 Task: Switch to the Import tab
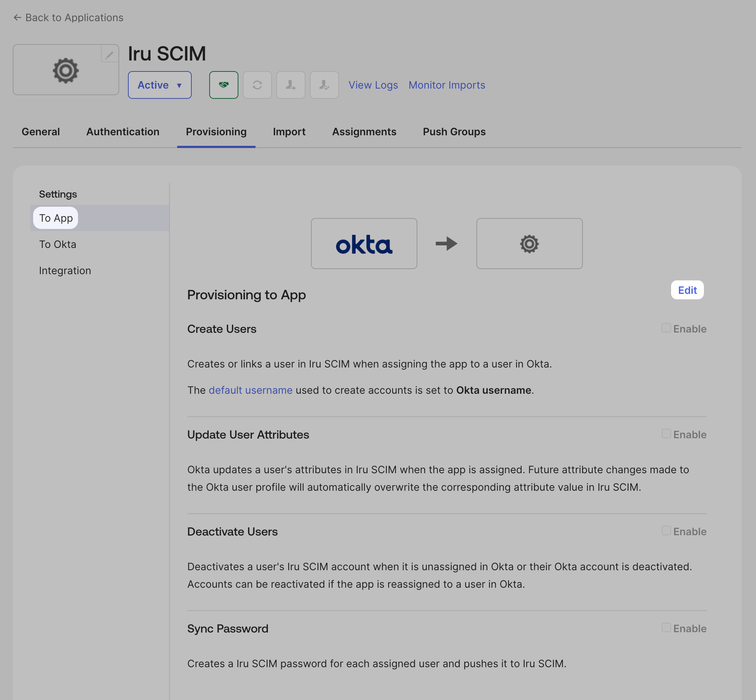[289, 132]
